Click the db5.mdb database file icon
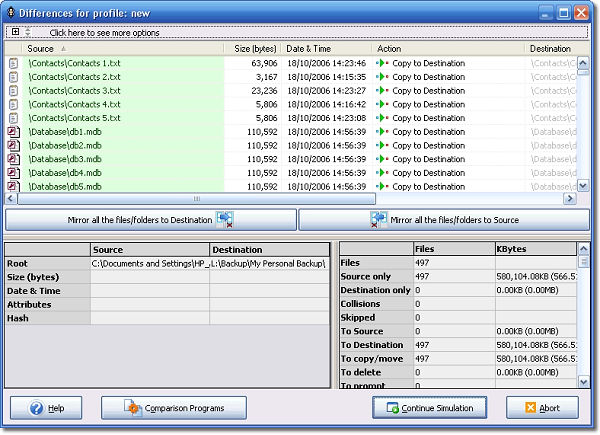600x435 pixels. click(x=14, y=186)
